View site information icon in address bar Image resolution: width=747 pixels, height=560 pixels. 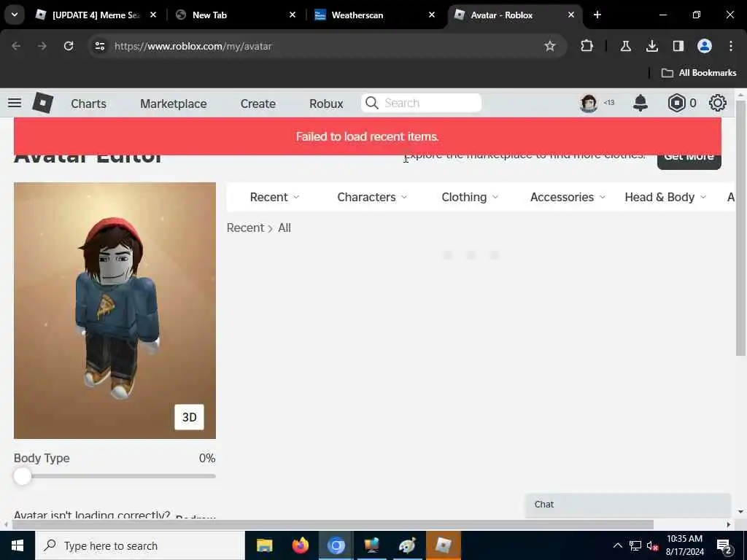click(99, 46)
